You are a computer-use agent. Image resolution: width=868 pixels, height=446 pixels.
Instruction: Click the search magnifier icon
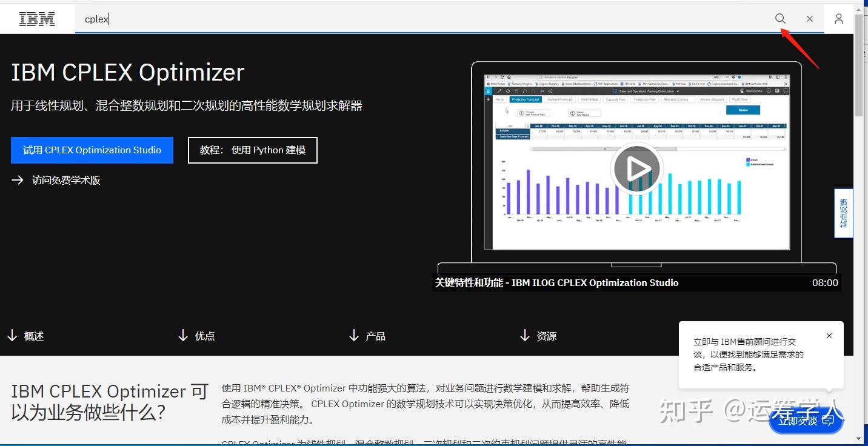pos(780,19)
